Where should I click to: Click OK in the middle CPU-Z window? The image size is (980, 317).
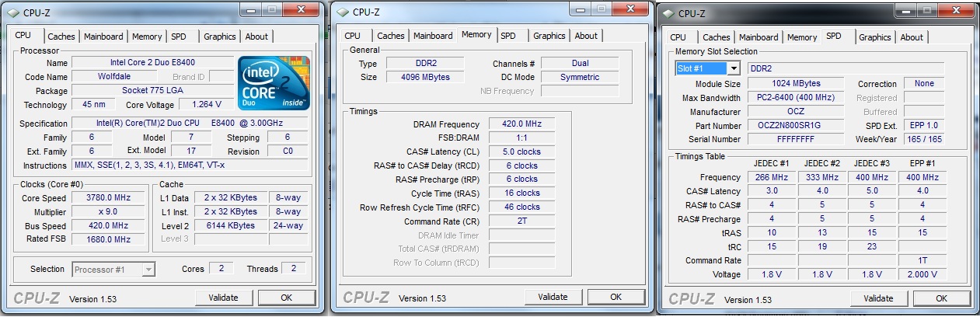tap(616, 297)
